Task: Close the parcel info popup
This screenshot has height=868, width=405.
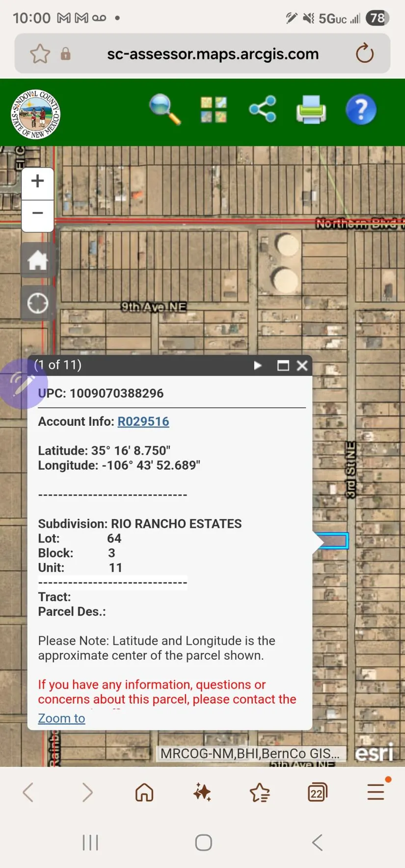Action: pyautogui.click(x=302, y=365)
